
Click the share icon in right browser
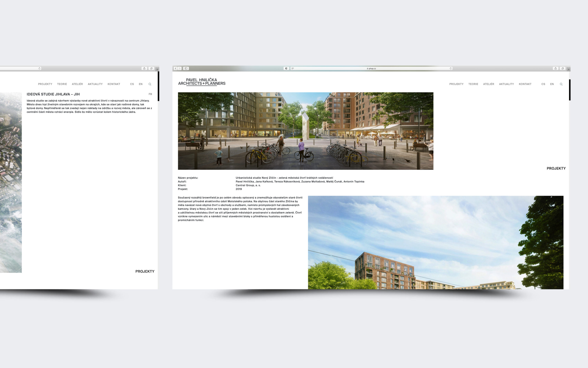555,68
